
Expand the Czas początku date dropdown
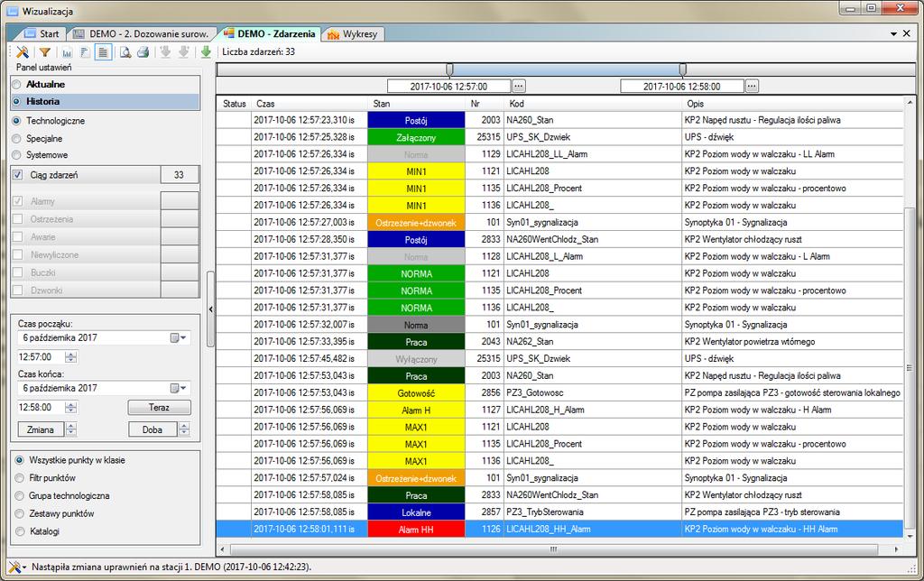pyautogui.click(x=183, y=337)
